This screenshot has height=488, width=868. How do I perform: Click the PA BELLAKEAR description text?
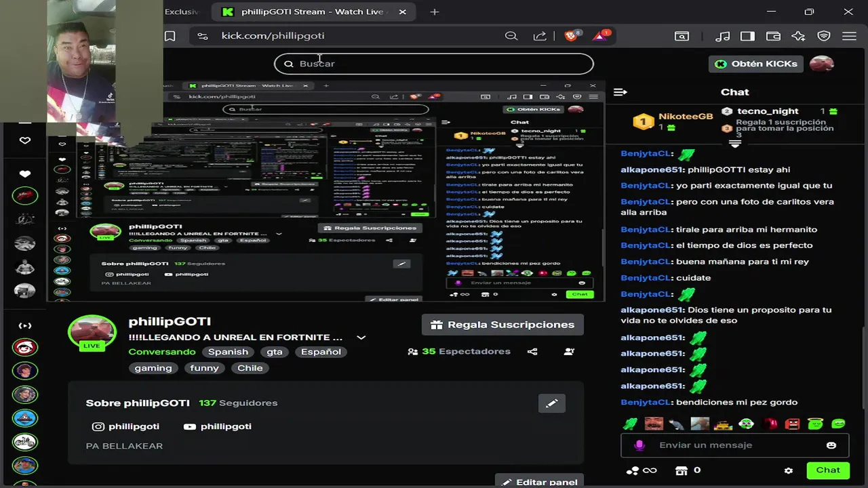click(124, 446)
